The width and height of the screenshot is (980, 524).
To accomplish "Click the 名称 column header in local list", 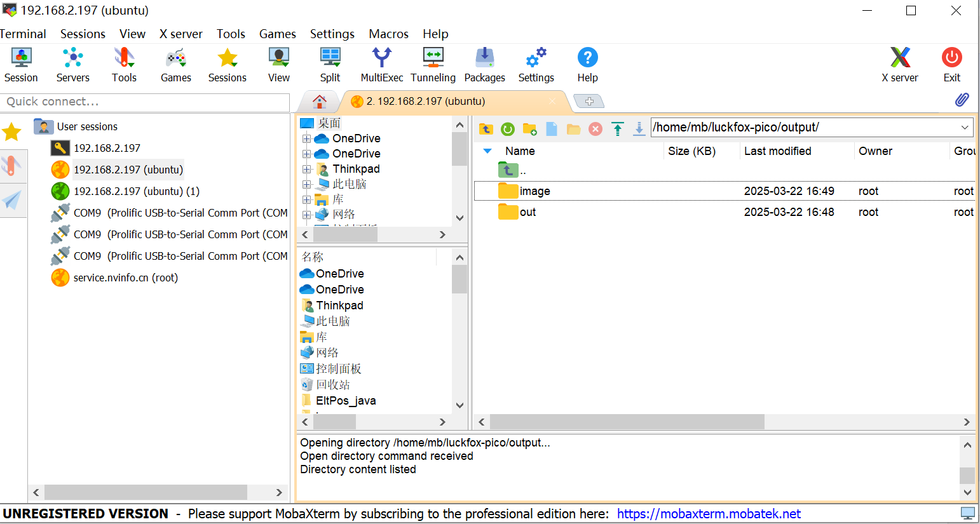I will coord(313,257).
